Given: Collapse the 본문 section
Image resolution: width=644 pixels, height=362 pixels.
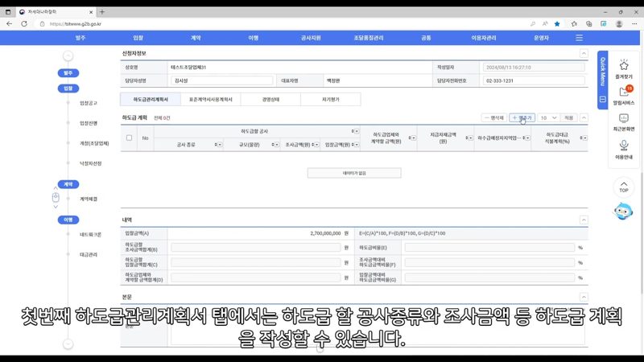Looking at the screenshot, I should pyautogui.click(x=584, y=297).
